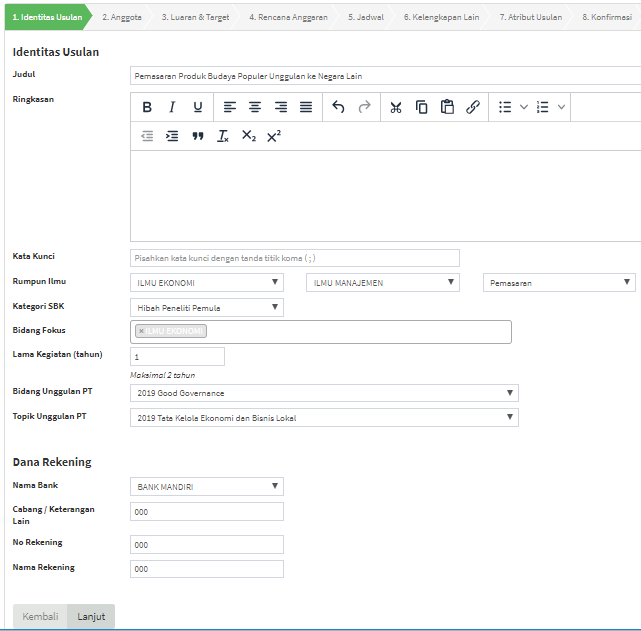Open the Nama Bank dropdown
Screen dimensions: 641x631
tap(207, 486)
